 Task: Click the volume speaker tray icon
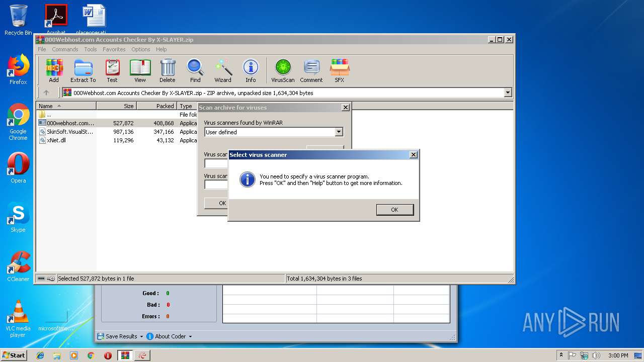(596, 355)
